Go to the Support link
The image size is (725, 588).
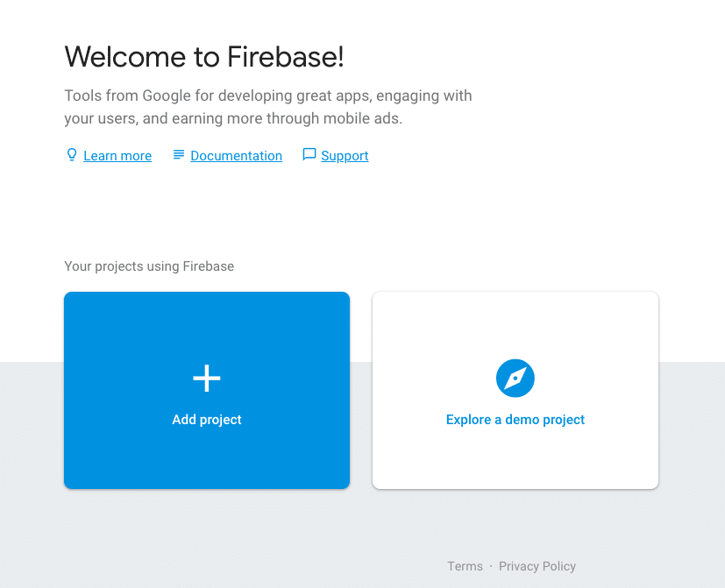tap(345, 156)
